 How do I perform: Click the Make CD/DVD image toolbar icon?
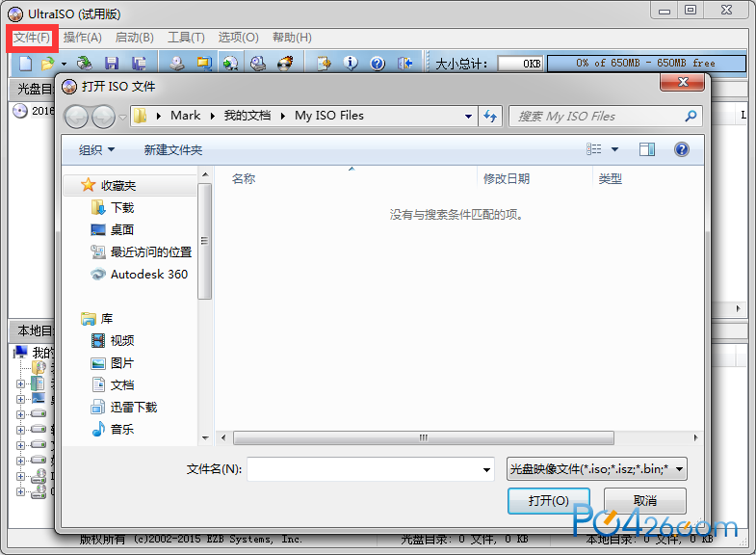tap(177, 64)
